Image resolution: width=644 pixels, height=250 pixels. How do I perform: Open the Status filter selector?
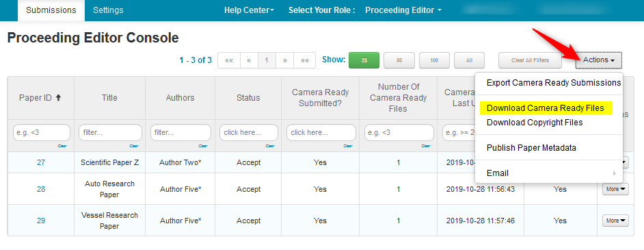[249, 133]
